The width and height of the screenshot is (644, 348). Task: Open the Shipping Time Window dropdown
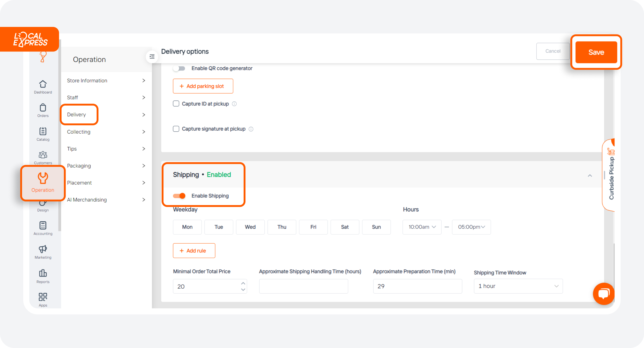(x=518, y=286)
